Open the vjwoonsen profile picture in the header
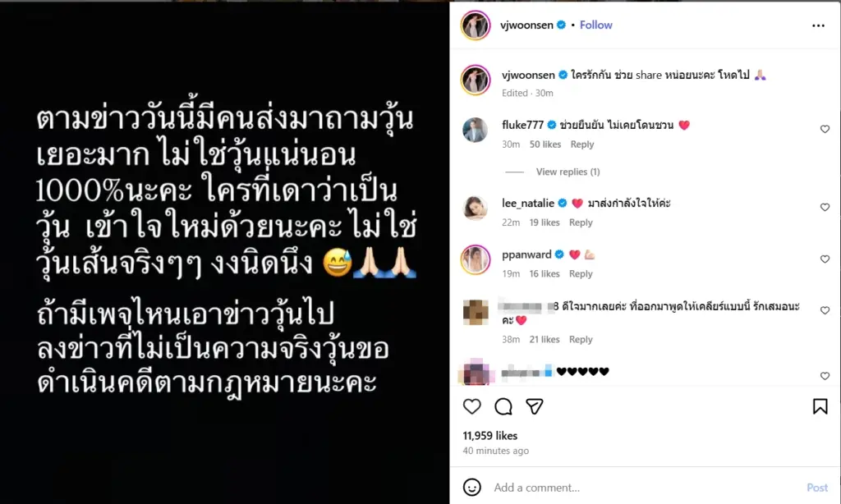Screen dimensions: 841x504 click(476, 25)
